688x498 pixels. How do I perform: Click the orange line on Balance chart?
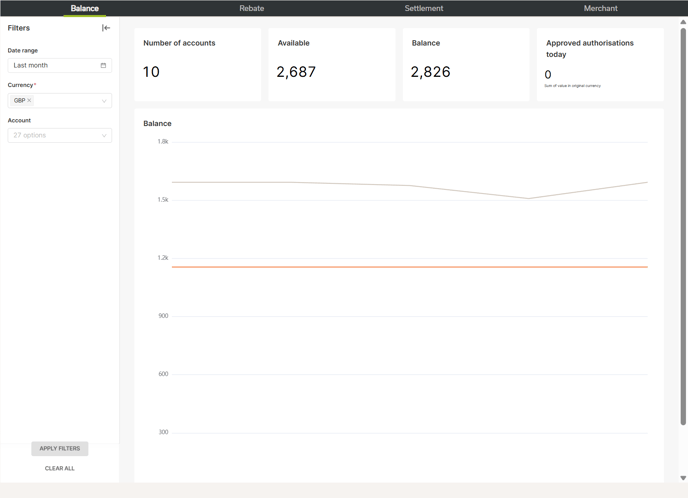coord(400,267)
